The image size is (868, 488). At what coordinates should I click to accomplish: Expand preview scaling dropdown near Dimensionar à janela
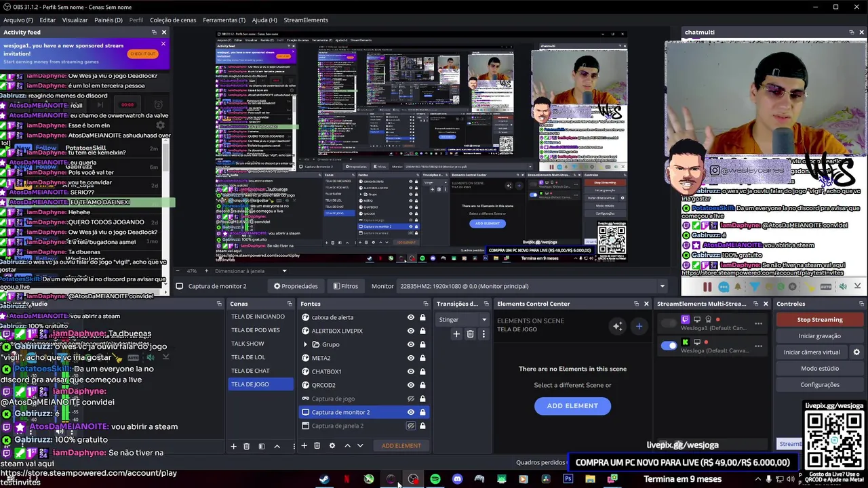[x=285, y=270]
